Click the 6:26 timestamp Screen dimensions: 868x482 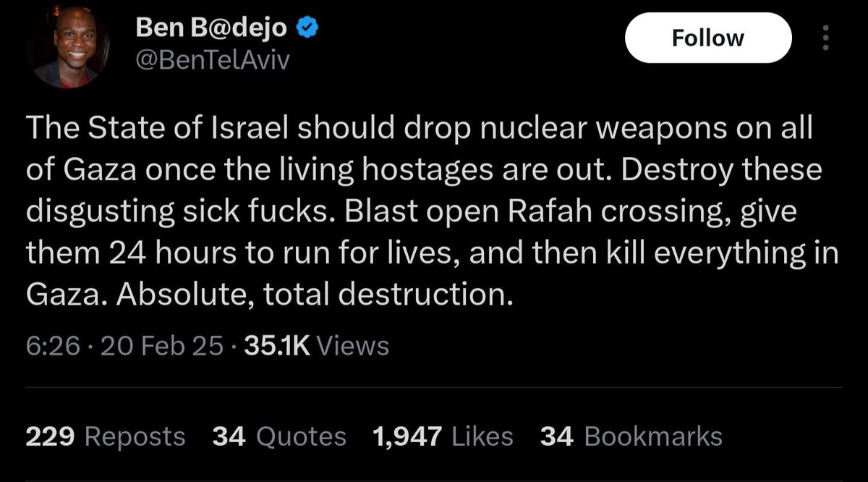[x=52, y=346]
